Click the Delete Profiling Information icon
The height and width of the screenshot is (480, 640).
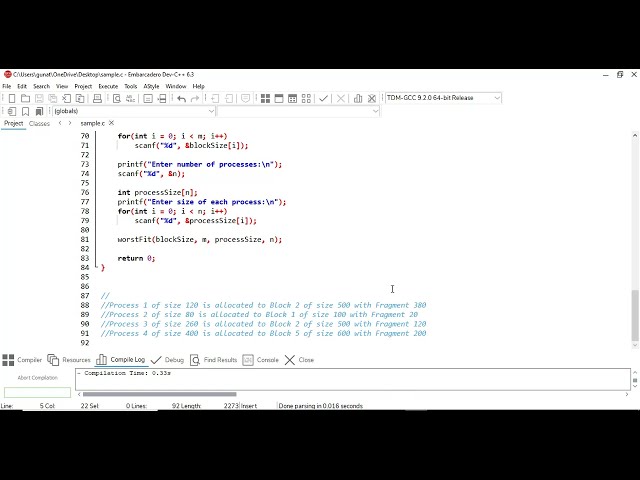[x=371, y=98]
